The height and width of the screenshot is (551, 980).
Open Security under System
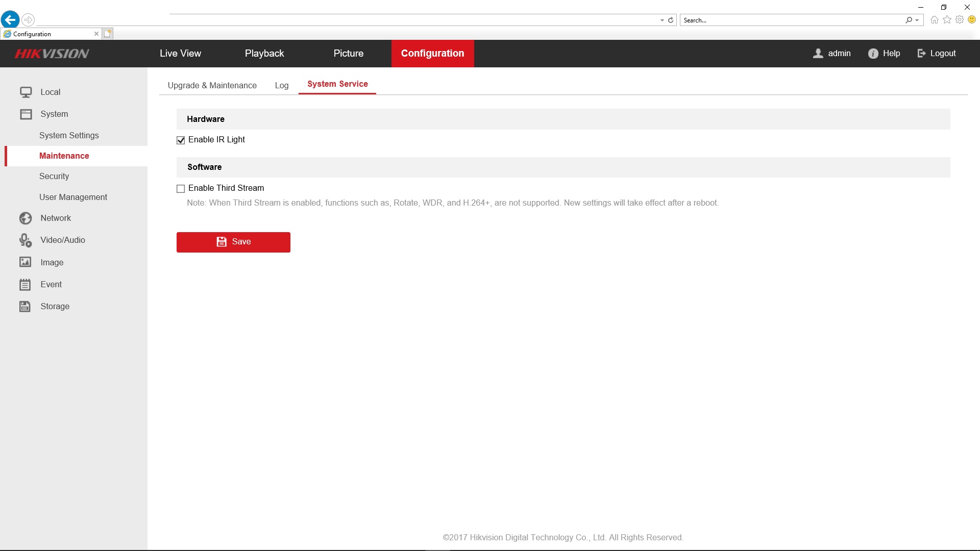point(54,177)
